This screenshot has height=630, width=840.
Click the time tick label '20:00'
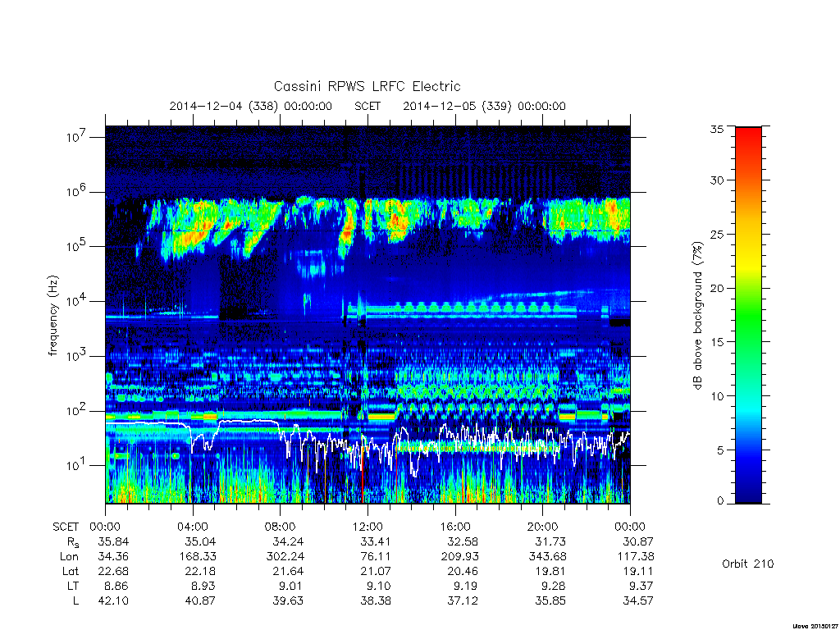pyautogui.click(x=542, y=527)
